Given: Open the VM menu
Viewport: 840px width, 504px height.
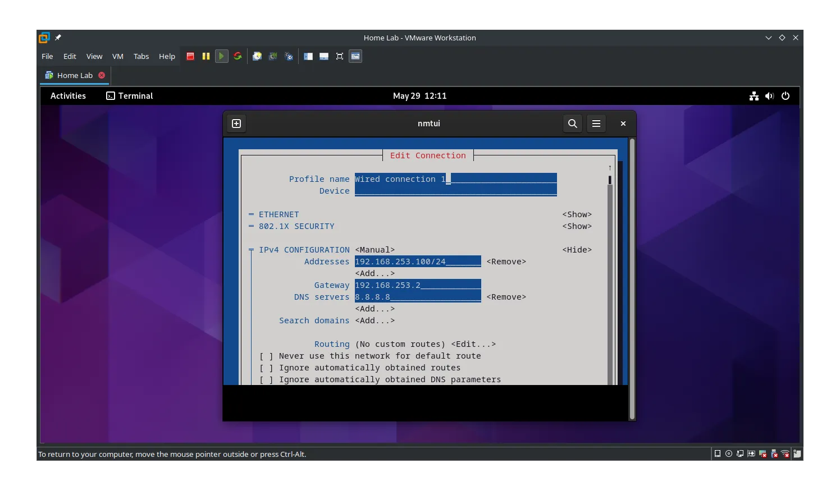Looking at the screenshot, I should [x=117, y=56].
